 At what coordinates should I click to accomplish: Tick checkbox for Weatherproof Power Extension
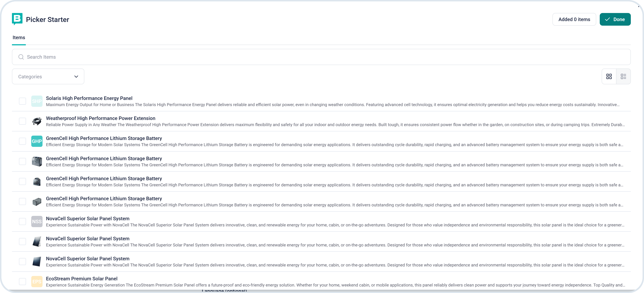(22, 121)
